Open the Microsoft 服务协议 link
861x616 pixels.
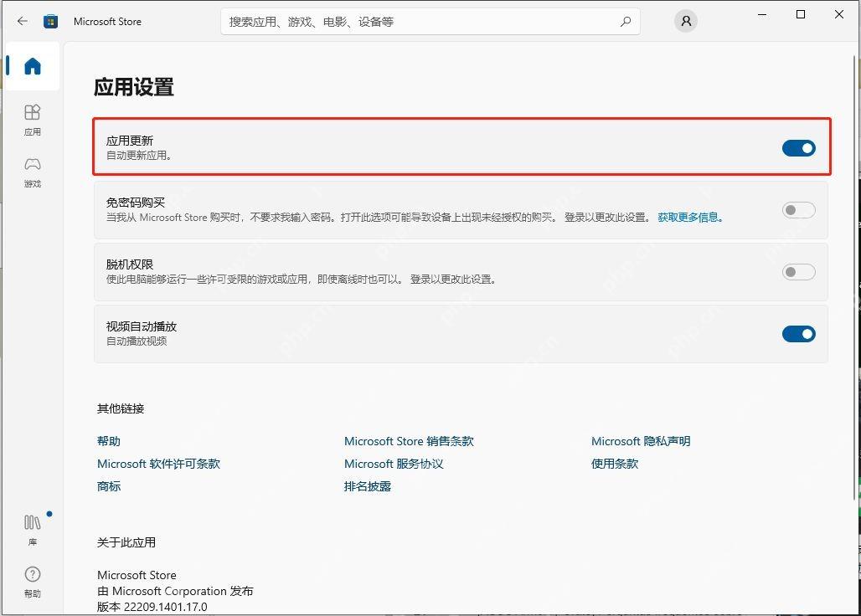(x=393, y=464)
